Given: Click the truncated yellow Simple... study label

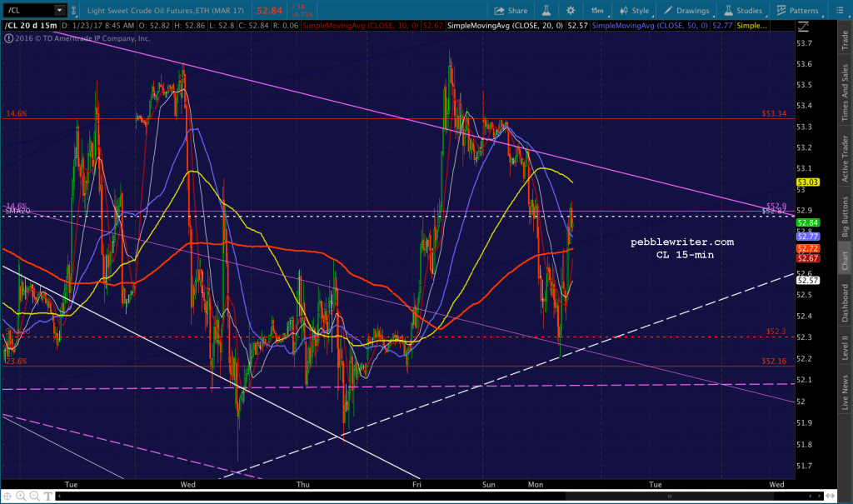Looking at the screenshot, I should (752, 26).
